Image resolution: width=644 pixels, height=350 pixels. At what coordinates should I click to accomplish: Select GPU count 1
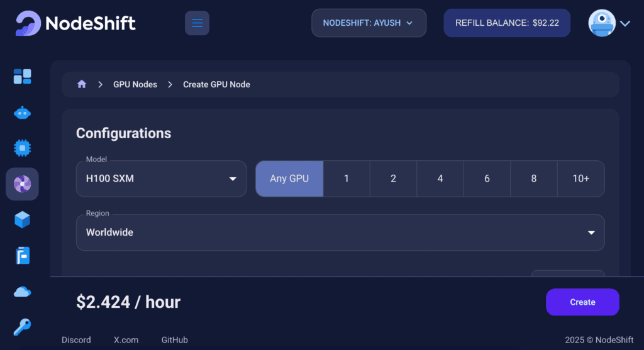pos(347,178)
